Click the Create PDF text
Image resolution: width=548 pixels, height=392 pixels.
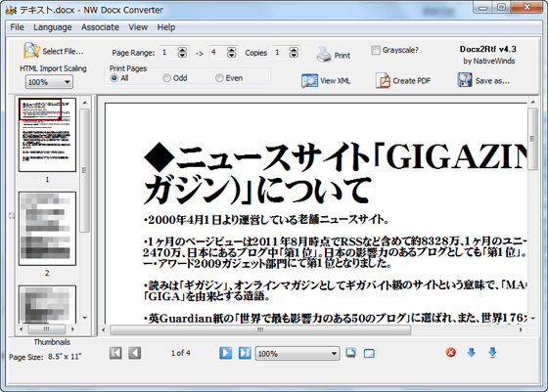pyautogui.click(x=411, y=81)
